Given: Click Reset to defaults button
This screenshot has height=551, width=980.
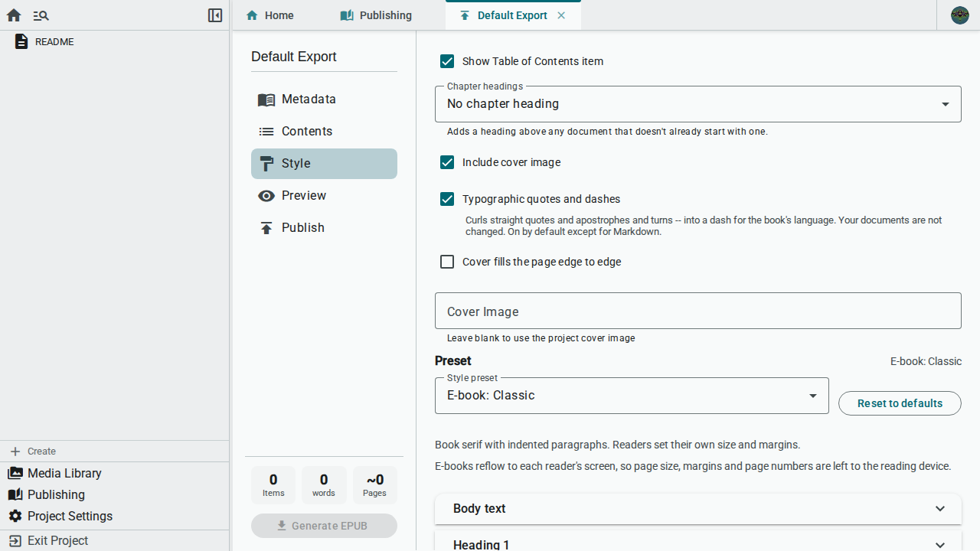Looking at the screenshot, I should point(900,403).
